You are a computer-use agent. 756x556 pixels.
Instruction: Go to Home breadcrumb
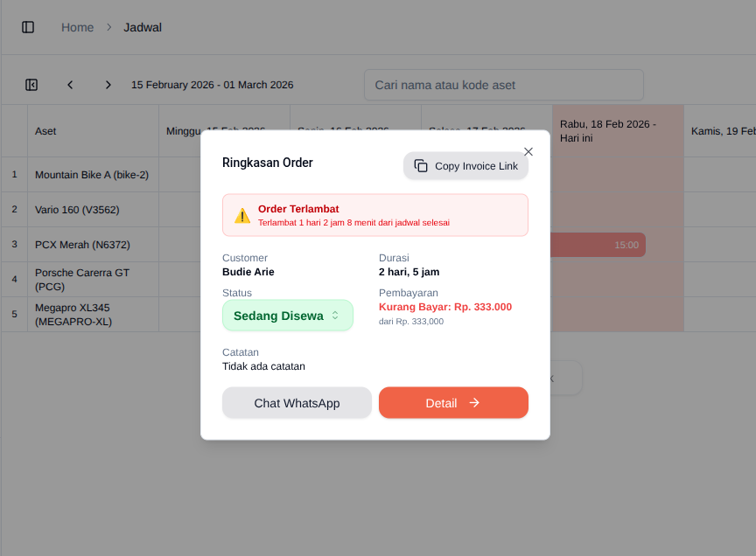point(77,27)
